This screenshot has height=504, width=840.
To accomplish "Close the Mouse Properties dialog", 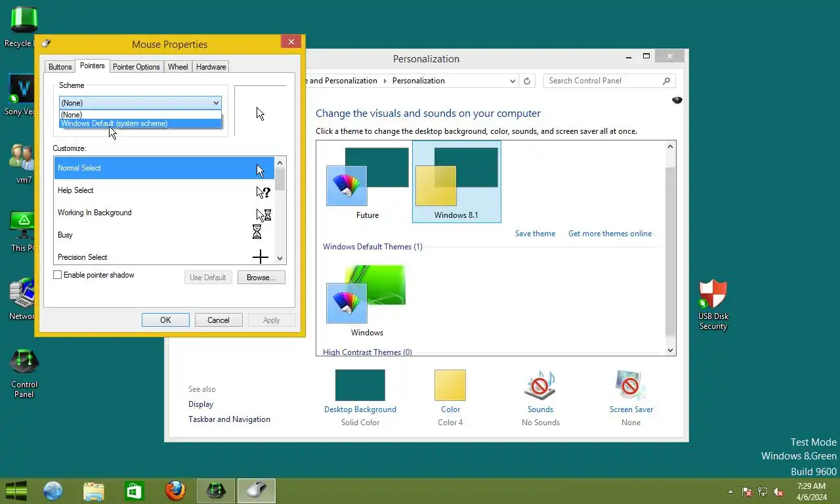I will 291,42.
